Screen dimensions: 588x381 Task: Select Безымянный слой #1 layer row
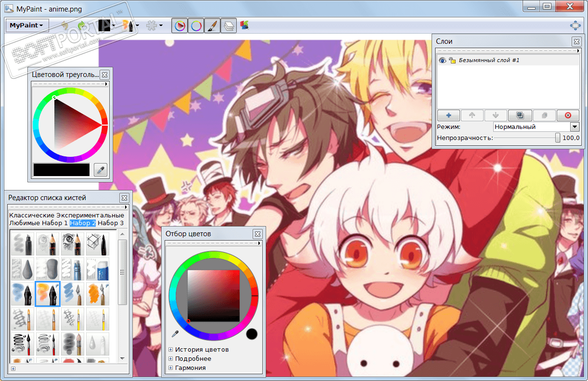[508, 60]
